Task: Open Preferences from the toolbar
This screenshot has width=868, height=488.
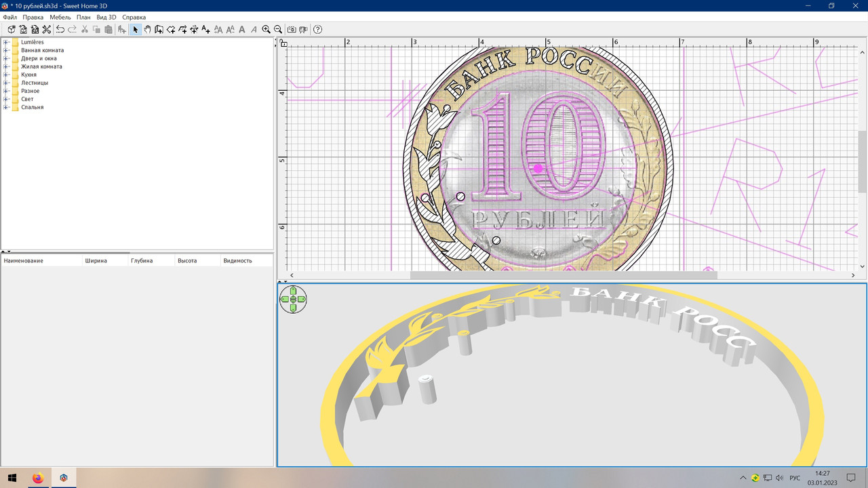Action: click(x=47, y=29)
